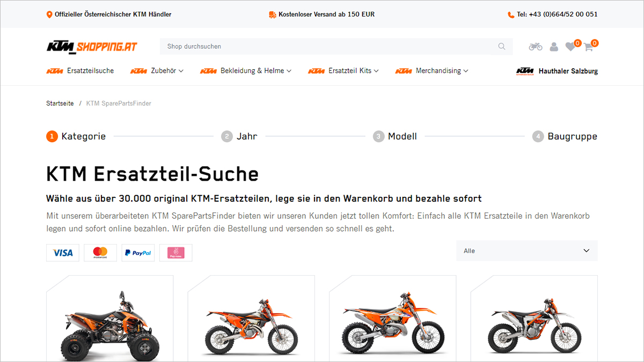Viewport: 644px width, 362px height.
Task: Select the Jahr step
Action: tap(239, 136)
